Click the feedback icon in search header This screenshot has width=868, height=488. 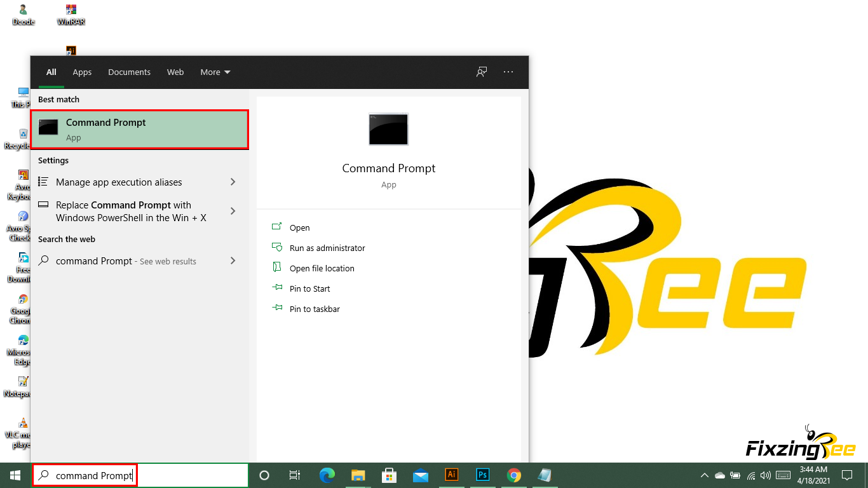tap(482, 72)
